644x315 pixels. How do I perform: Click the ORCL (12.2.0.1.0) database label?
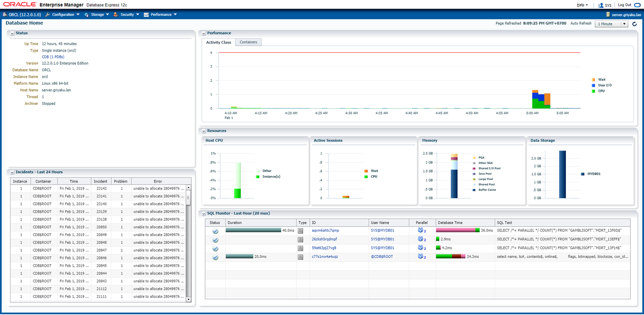(25, 15)
